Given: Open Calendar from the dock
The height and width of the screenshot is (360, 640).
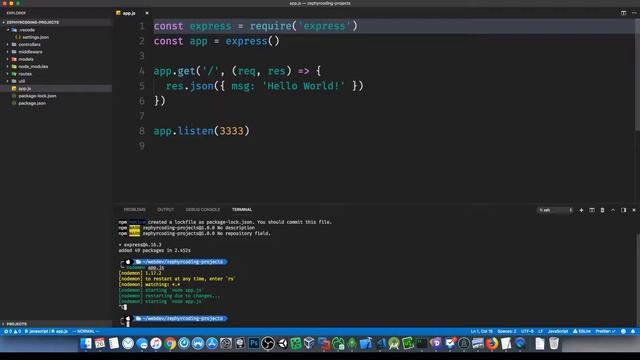Looking at the screenshot, I should pos(100,344).
